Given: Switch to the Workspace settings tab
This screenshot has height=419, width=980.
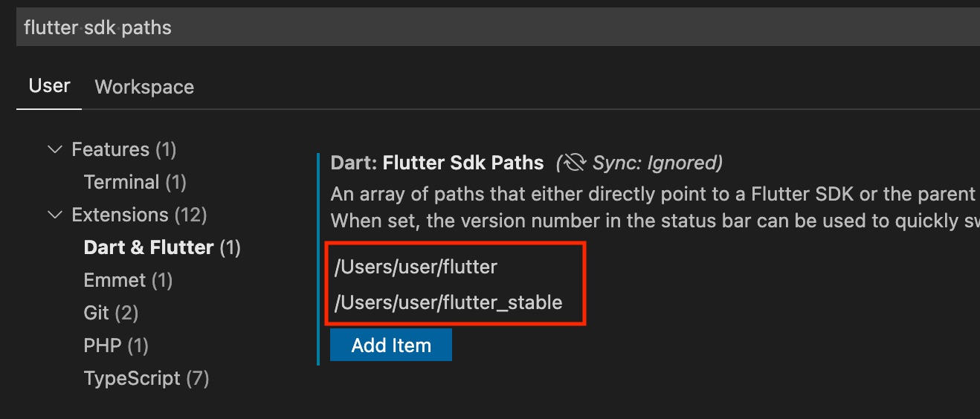Looking at the screenshot, I should (144, 87).
